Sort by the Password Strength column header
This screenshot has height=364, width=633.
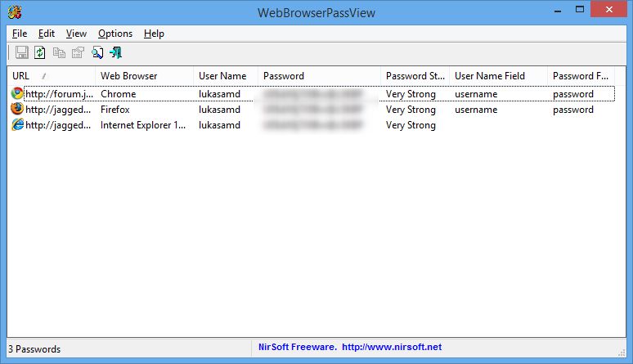[415, 76]
